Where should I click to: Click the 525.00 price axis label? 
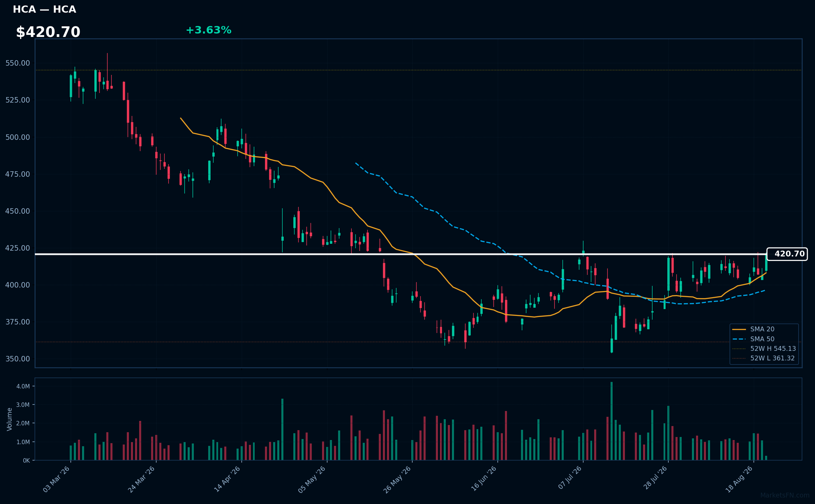[17, 100]
